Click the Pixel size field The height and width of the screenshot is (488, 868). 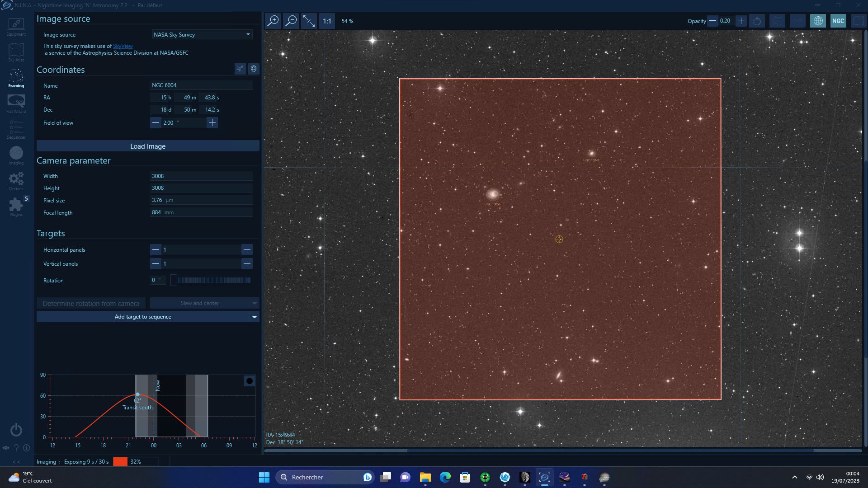coord(201,200)
